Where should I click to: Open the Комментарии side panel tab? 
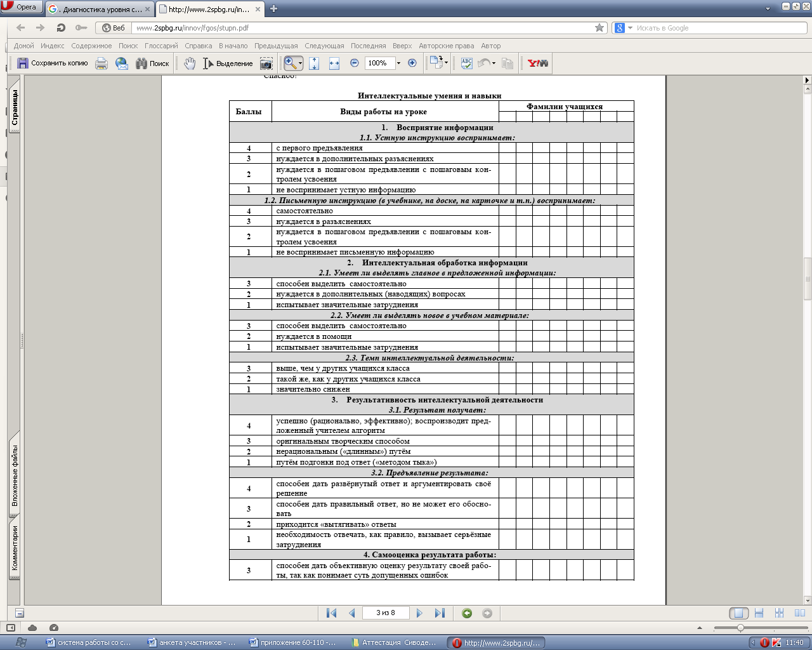tap(15, 548)
